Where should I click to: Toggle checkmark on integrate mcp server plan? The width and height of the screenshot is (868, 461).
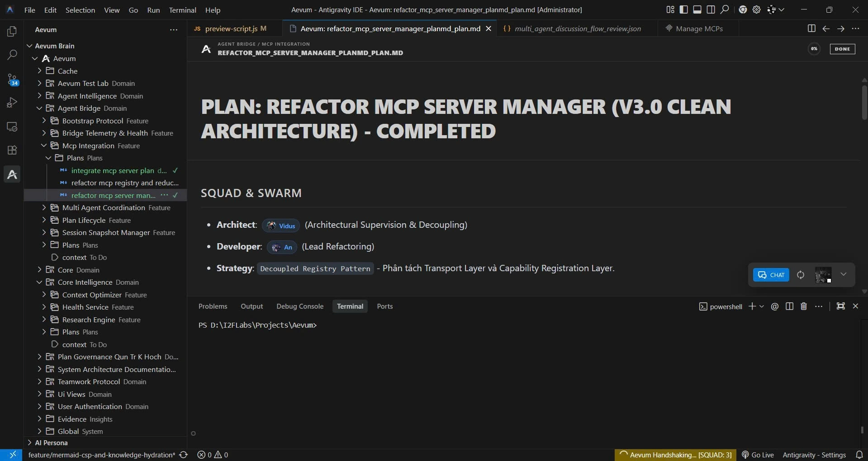coord(175,170)
